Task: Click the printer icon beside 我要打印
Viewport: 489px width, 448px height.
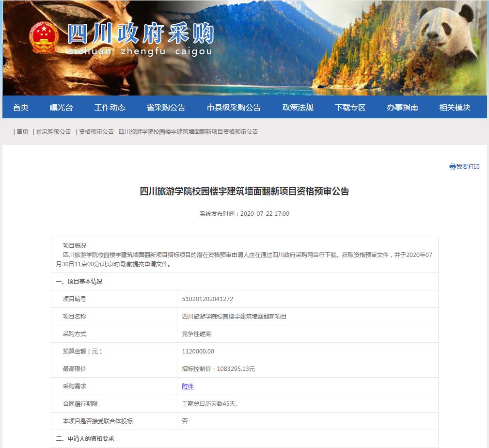Action: click(x=452, y=167)
